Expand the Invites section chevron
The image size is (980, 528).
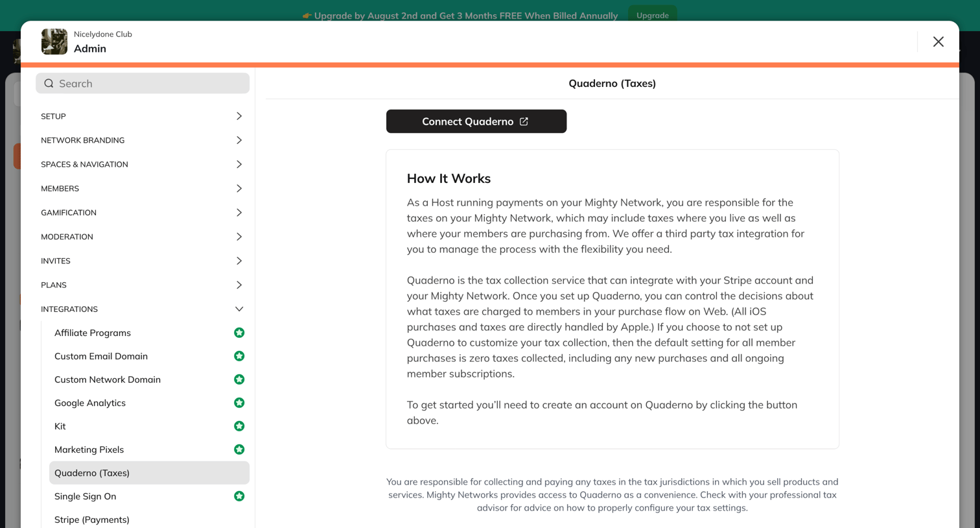click(x=239, y=261)
